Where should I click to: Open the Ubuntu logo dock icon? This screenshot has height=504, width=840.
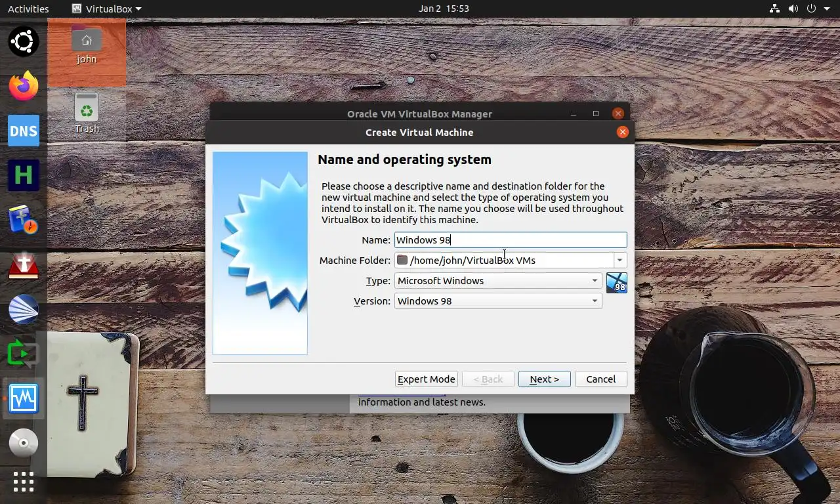click(x=24, y=42)
